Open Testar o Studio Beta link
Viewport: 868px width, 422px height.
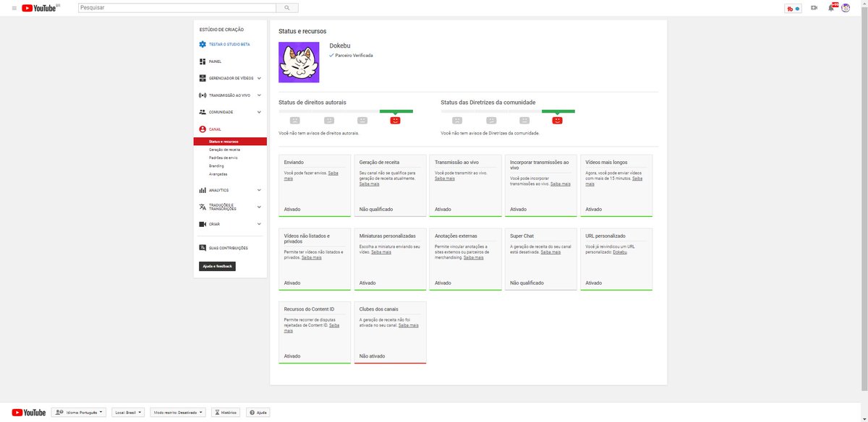pyautogui.click(x=229, y=45)
